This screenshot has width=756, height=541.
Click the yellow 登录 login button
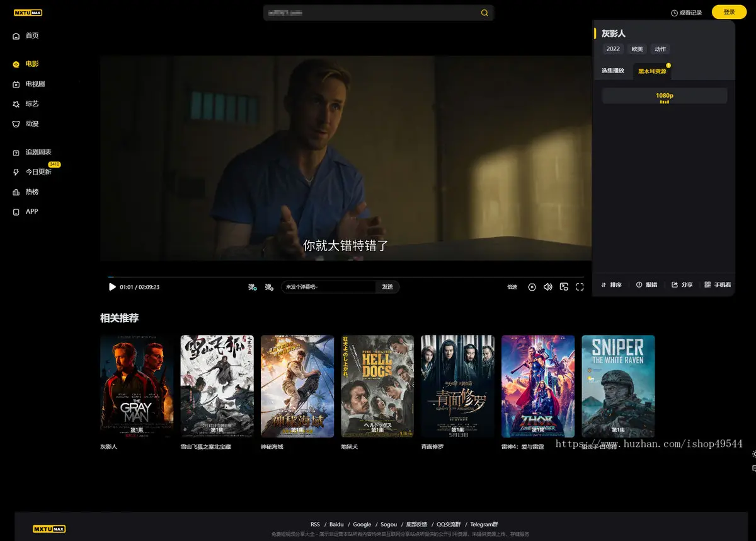(x=729, y=12)
